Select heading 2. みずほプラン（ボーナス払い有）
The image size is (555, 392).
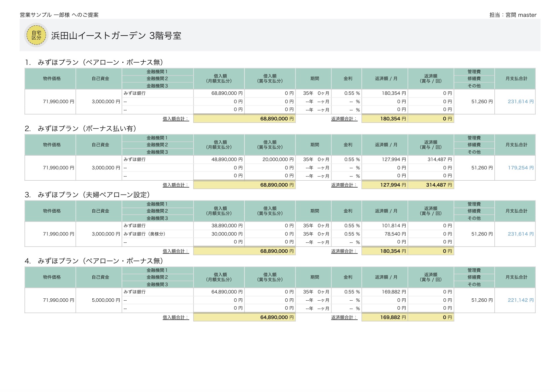pyautogui.click(x=80, y=129)
